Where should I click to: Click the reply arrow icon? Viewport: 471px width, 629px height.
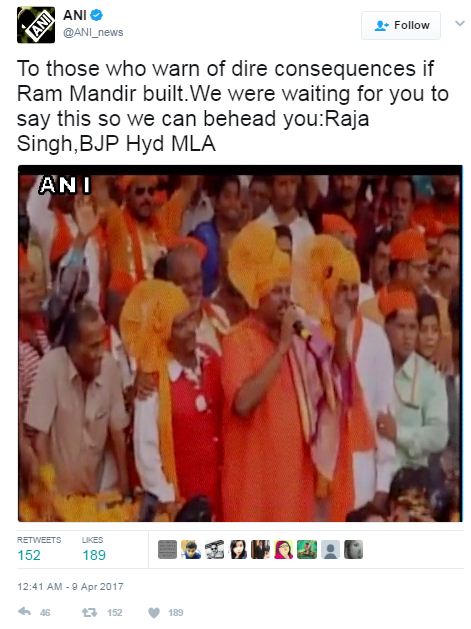click(x=24, y=612)
